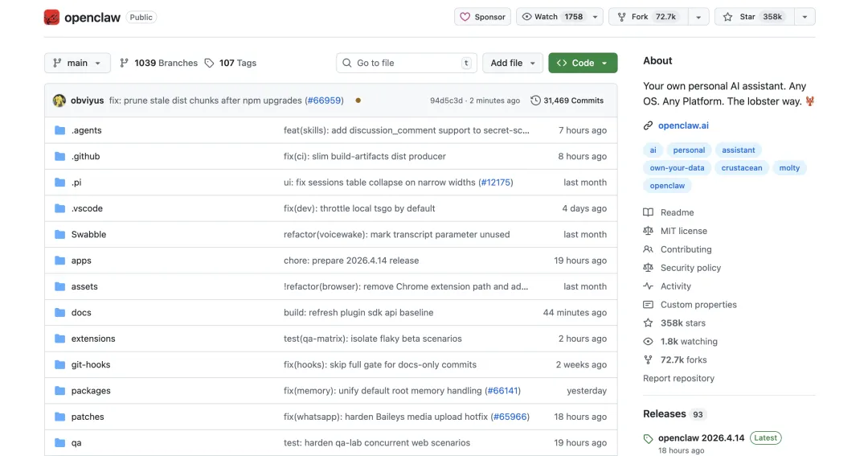Viewport: 868px width, 456px height.
Task: Select the crustacean topic tag
Action: [x=740, y=168]
